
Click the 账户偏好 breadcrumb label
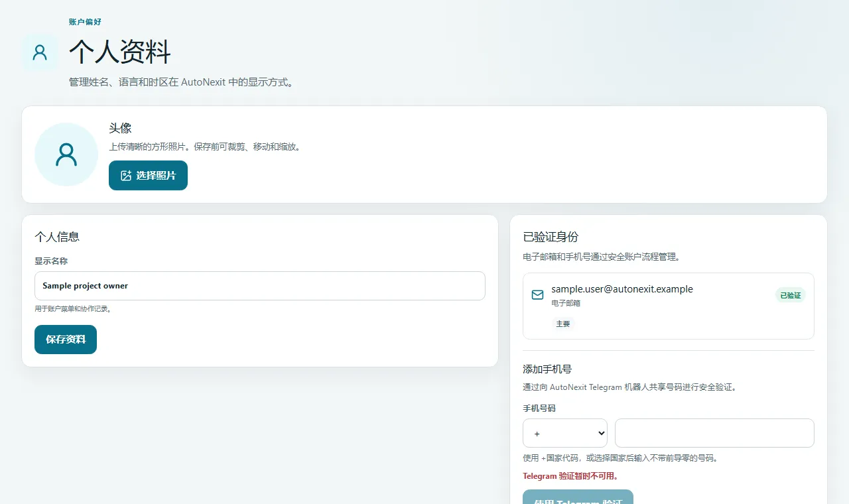click(x=85, y=22)
